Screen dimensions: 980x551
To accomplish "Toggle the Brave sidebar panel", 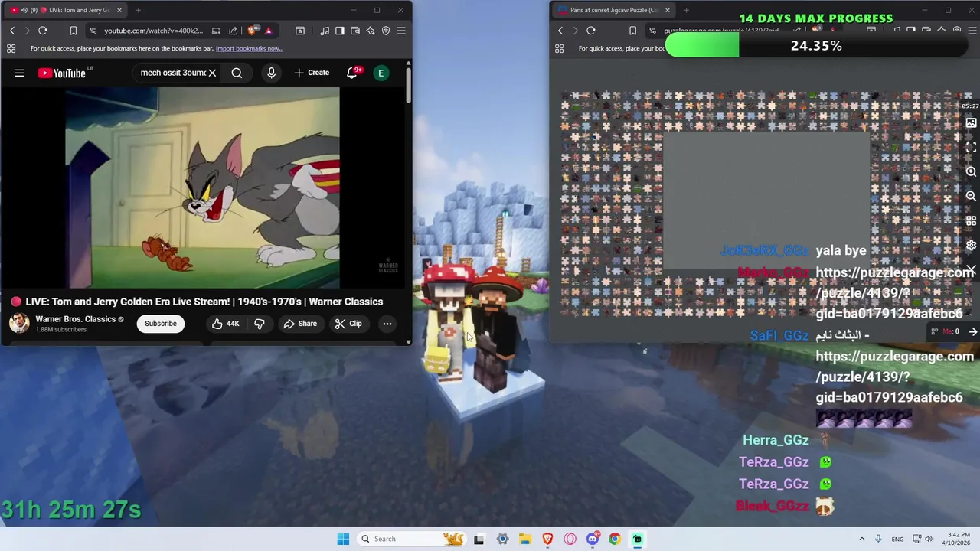I will pos(340,31).
